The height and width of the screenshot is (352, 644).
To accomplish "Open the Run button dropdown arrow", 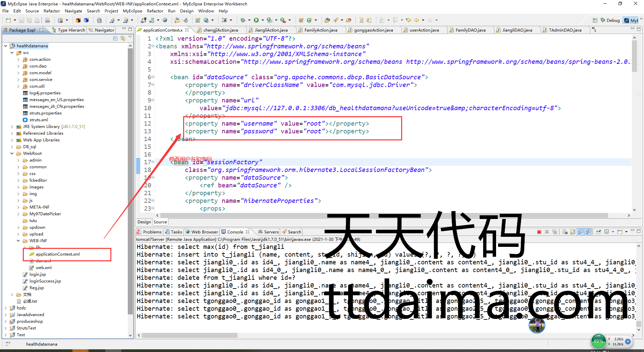I will [263, 20].
